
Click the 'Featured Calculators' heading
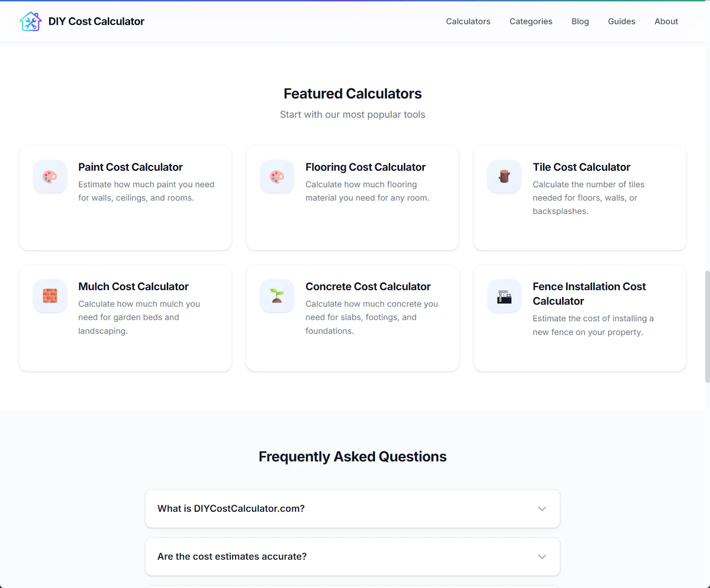point(353,94)
